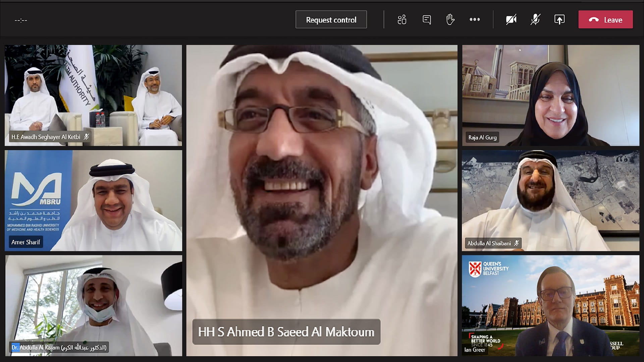Screen dimensions: 644x362
Task: Click the call duration timer
Action: coord(21,20)
